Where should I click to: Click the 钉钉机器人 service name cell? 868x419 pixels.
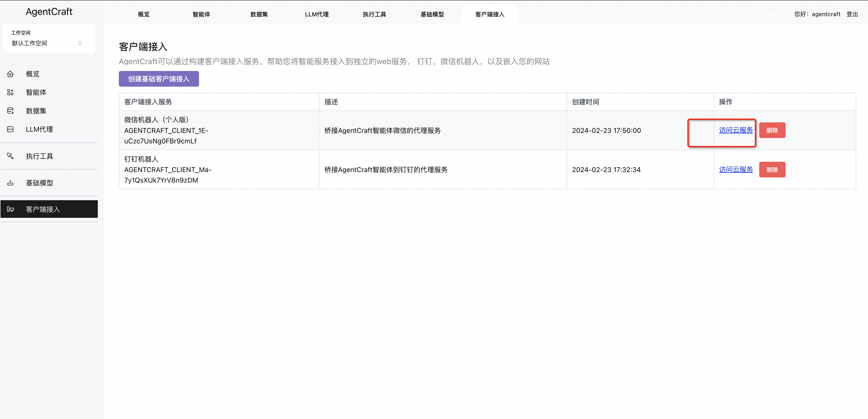[x=219, y=170]
